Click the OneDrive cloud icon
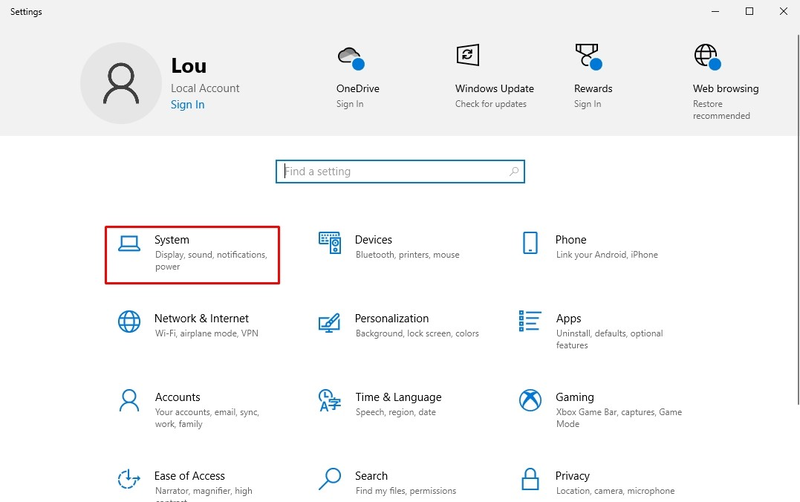 point(351,58)
